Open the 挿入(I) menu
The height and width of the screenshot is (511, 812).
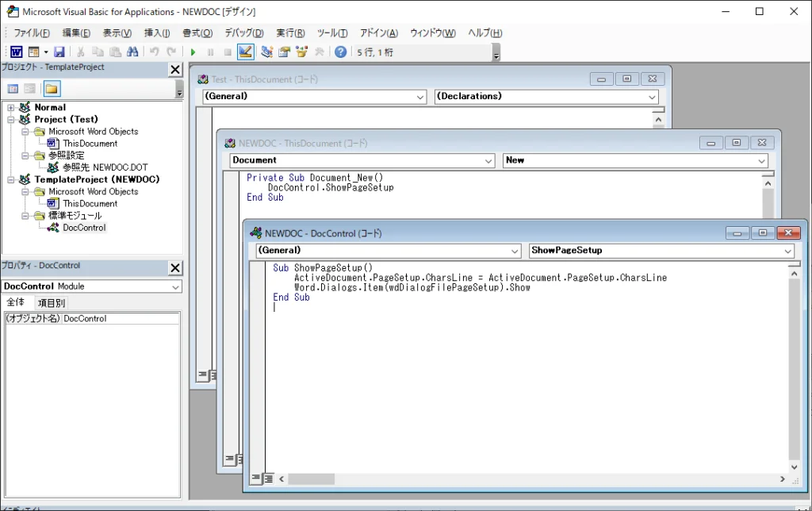157,33
